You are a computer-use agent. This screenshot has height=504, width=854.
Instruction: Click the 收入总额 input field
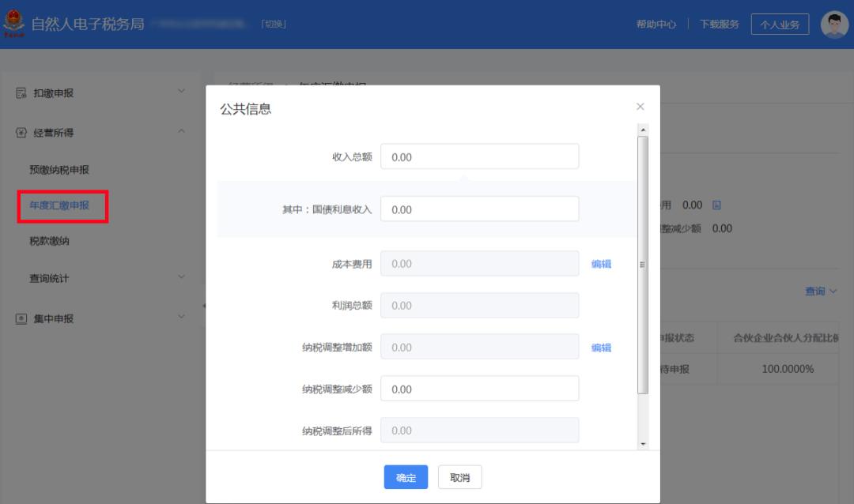coord(479,156)
